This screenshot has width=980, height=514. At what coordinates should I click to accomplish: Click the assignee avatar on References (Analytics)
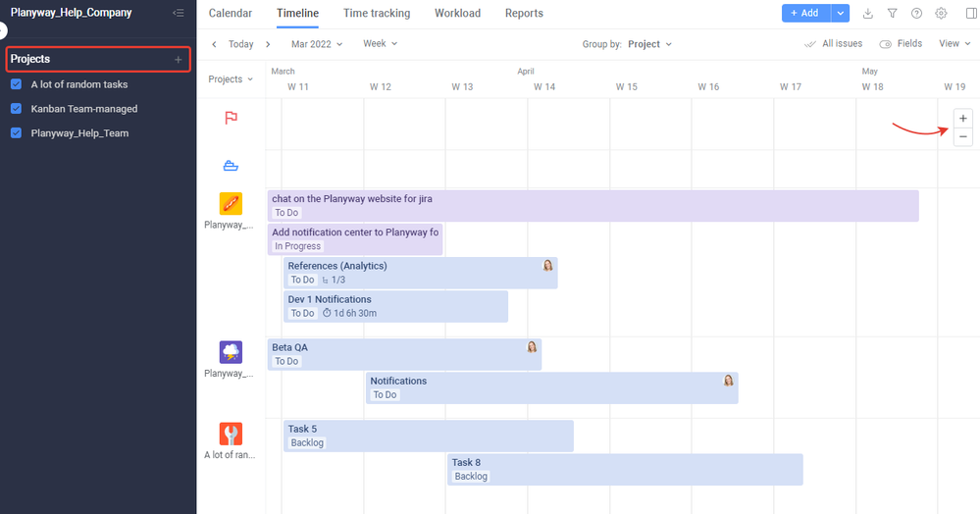tap(547, 266)
